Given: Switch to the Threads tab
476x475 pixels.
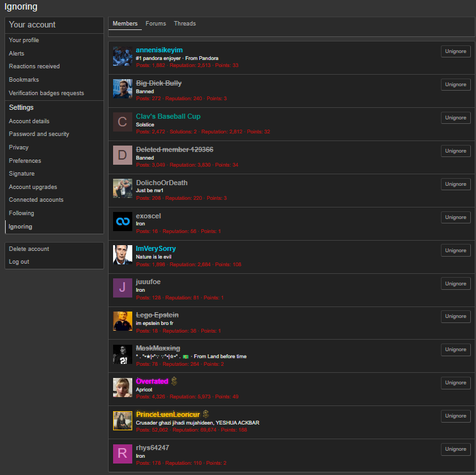Looking at the screenshot, I should tap(185, 24).
